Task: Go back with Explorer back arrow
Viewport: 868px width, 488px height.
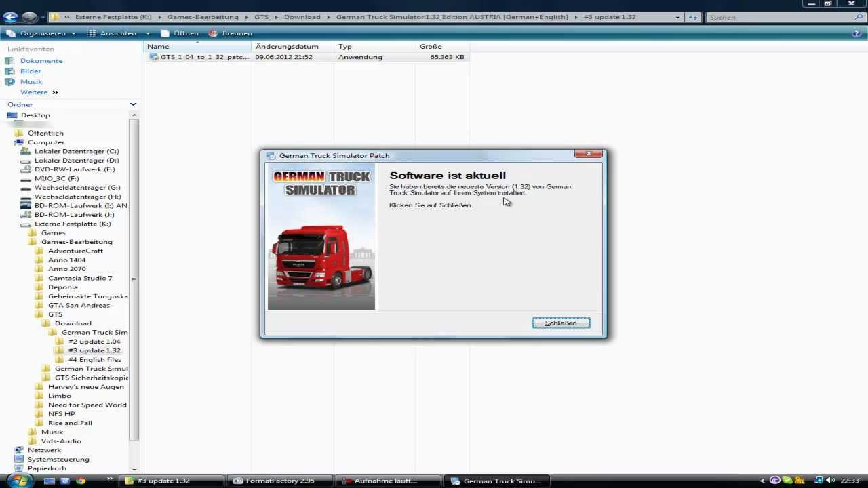Action: point(10,17)
